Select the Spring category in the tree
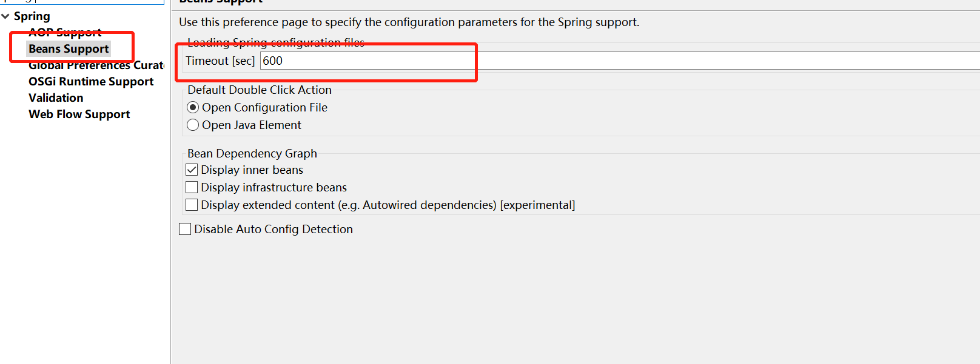This screenshot has width=980, height=364. [32, 16]
